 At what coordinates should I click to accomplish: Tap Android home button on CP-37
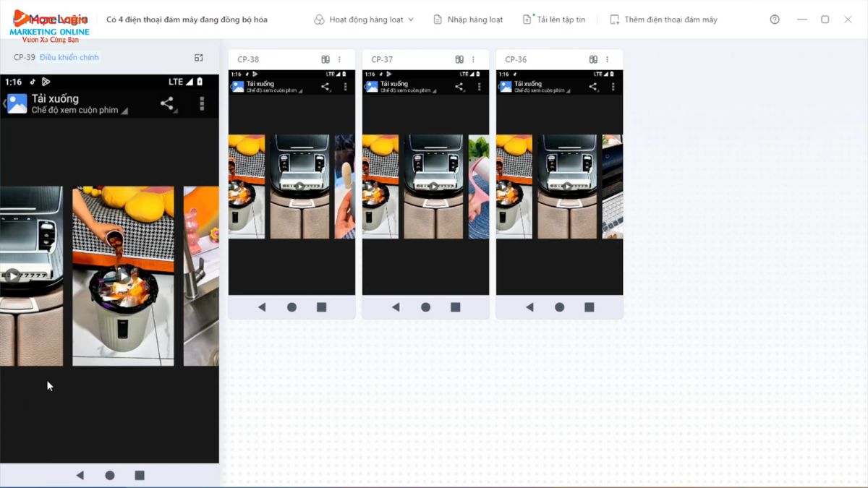[425, 307]
